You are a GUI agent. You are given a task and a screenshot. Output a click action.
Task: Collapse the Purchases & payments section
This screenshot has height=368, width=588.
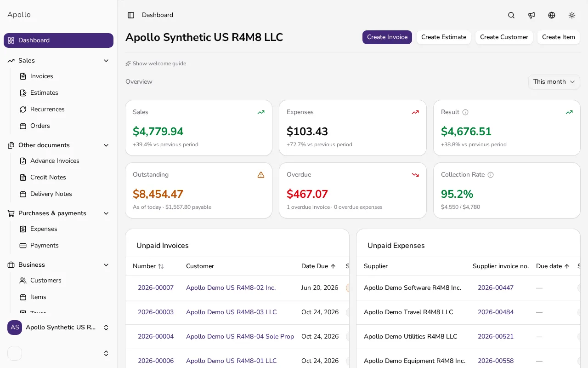(106, 213)
